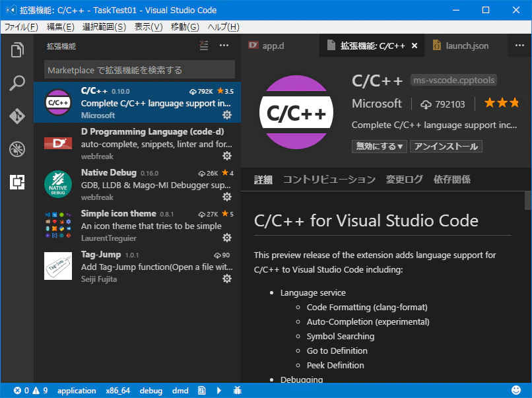
Task: Select Native Debug extension logo
Action: click(x=58, y=184)
